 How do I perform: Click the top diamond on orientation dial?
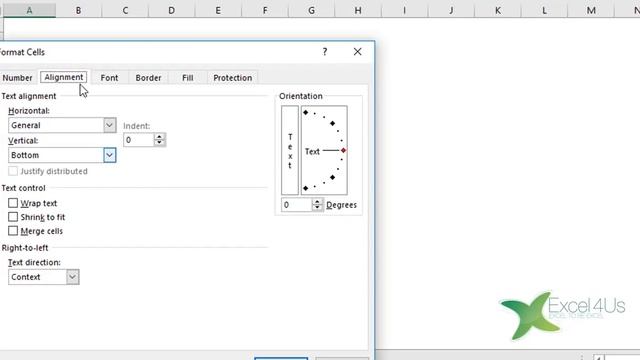pyautogui.click(x=305, y=112)
